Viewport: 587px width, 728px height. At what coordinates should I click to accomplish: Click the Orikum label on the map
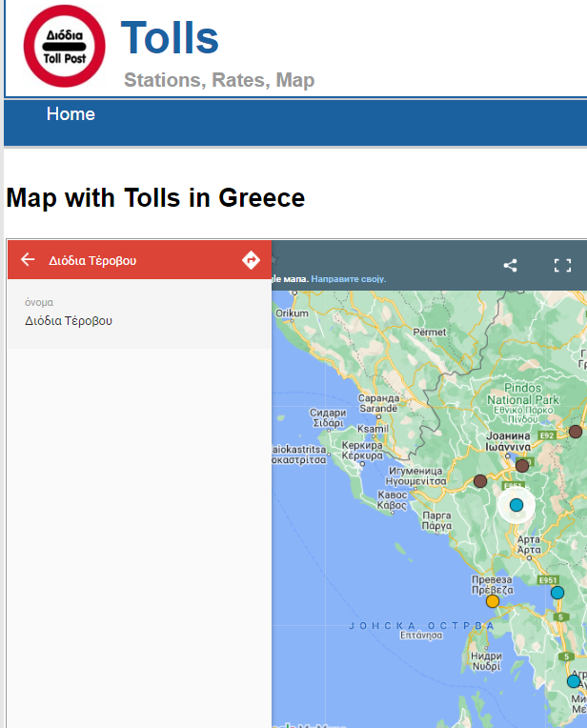[x=293, y=313]
